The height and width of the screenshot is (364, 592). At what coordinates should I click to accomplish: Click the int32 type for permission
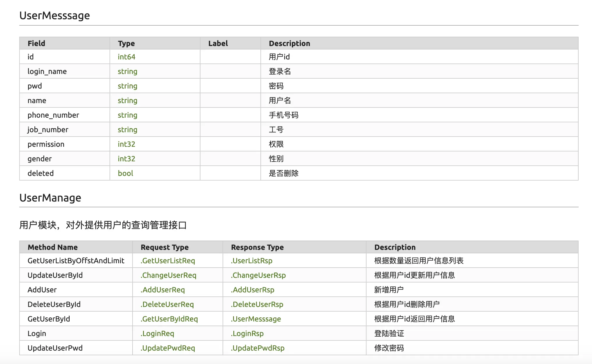(126, 144)
